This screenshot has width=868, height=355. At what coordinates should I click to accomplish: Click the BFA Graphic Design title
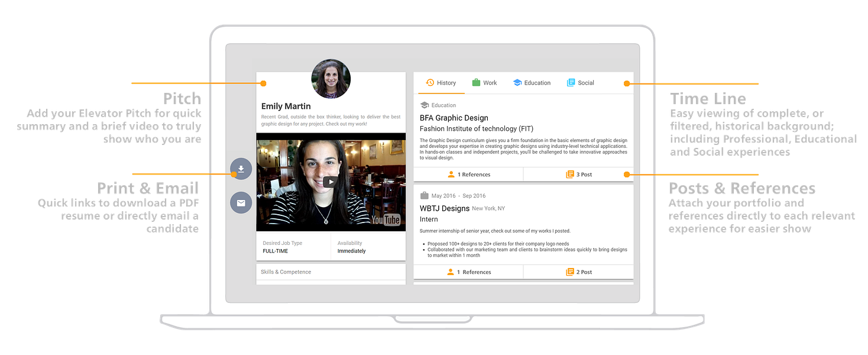tap(454, 118)
